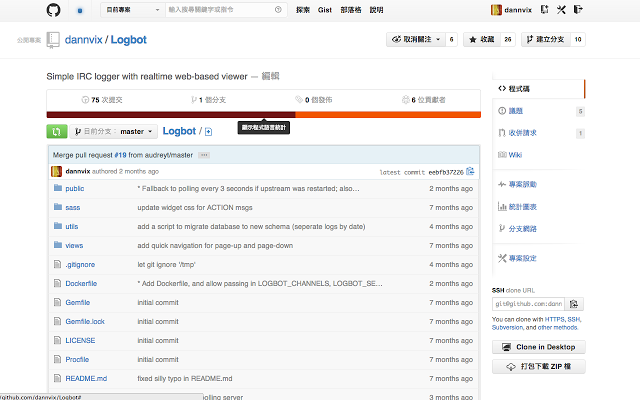640x400 pixels.
Task: Edit the repository description link
Action: 270,76
